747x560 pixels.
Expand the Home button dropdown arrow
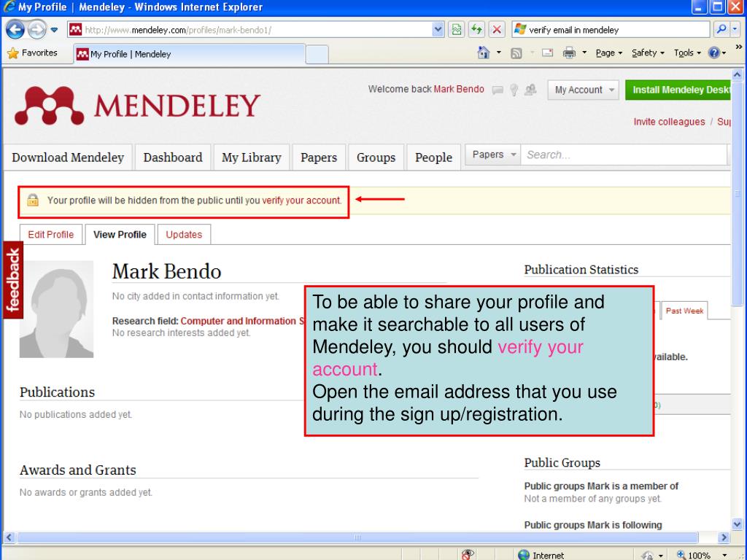coord(499,52)
